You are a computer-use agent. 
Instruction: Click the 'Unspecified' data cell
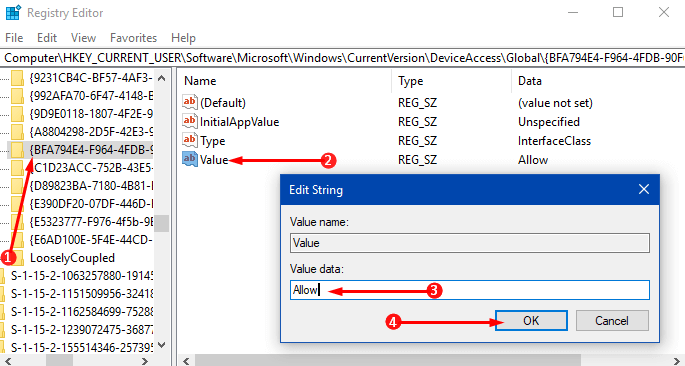click(549, 122)
